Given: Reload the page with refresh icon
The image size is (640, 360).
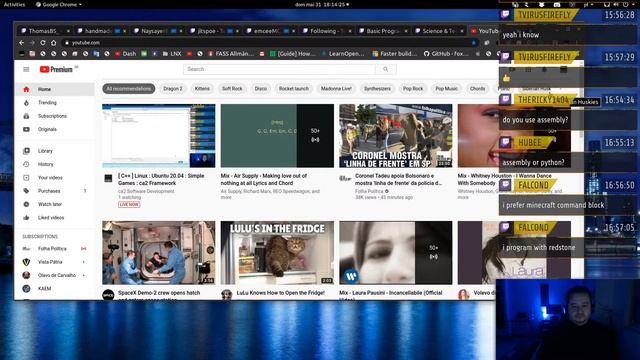Looking at the screenshot, I should coord(43,42).
